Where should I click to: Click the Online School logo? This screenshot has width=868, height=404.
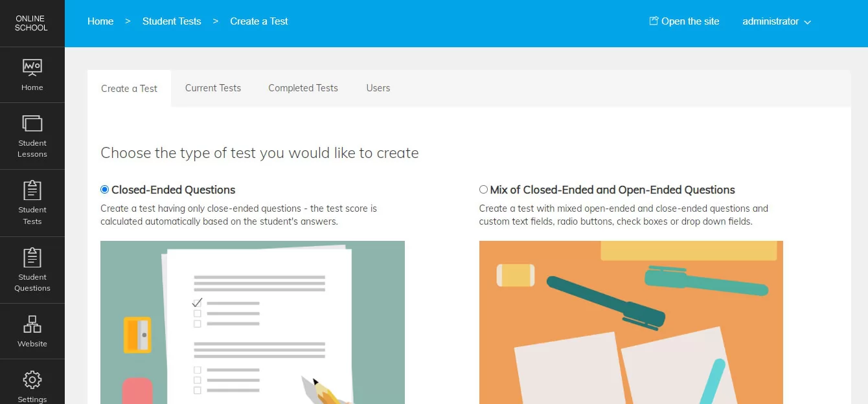[31, 23]
